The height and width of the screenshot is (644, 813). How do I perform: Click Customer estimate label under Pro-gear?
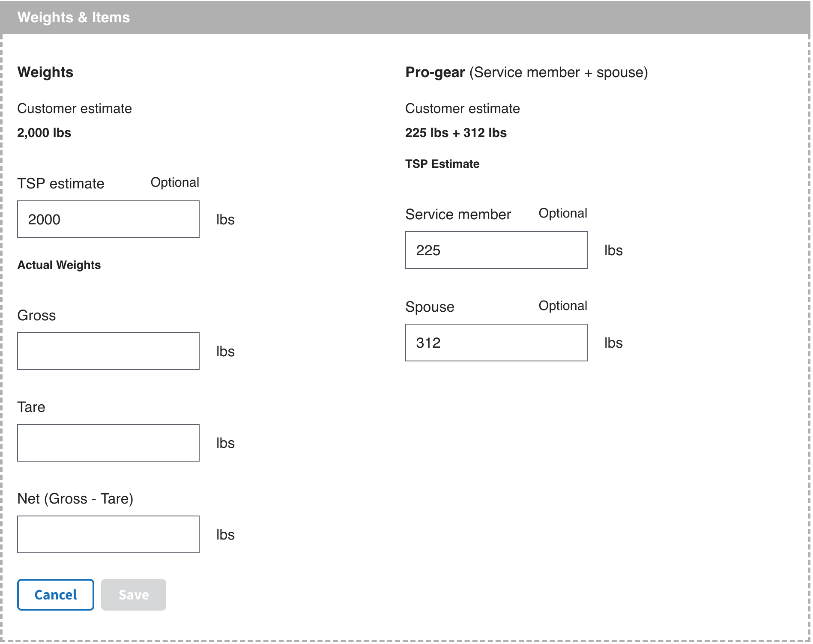click(x=463, y=109)
